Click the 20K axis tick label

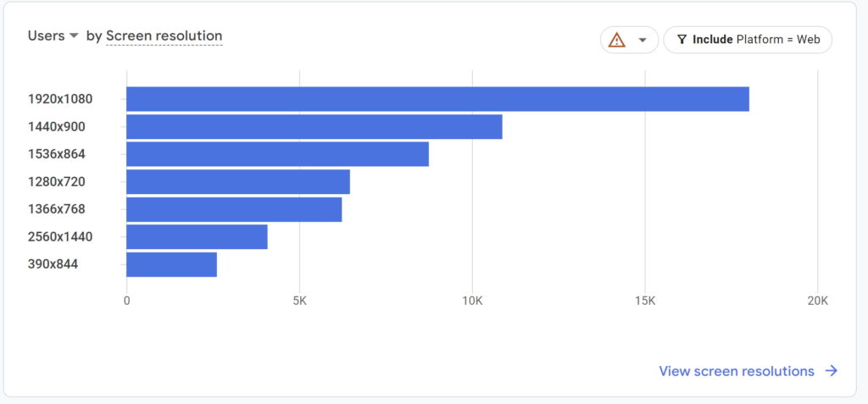point(817,301)
